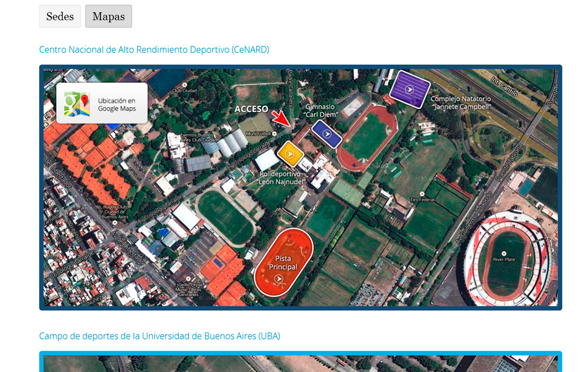Image resolution: width=588 pixels, height=372 pixels.
Task: Click the Complejo Natatorio Jannete Campbell label
Action: [460, 102]
